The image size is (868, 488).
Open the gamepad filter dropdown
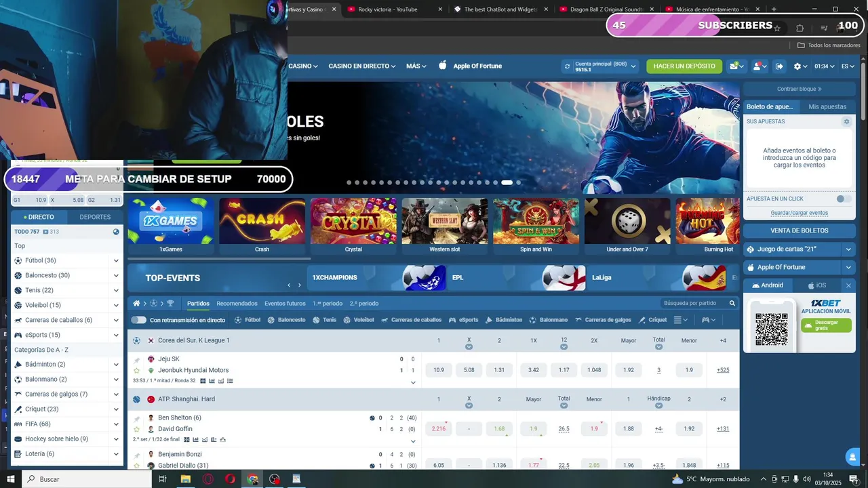point(709,320)
